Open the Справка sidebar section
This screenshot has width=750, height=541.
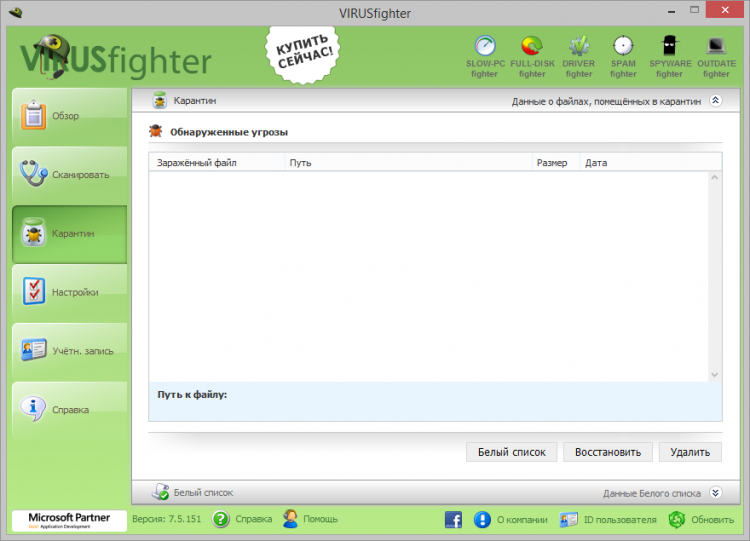[69, 410]
